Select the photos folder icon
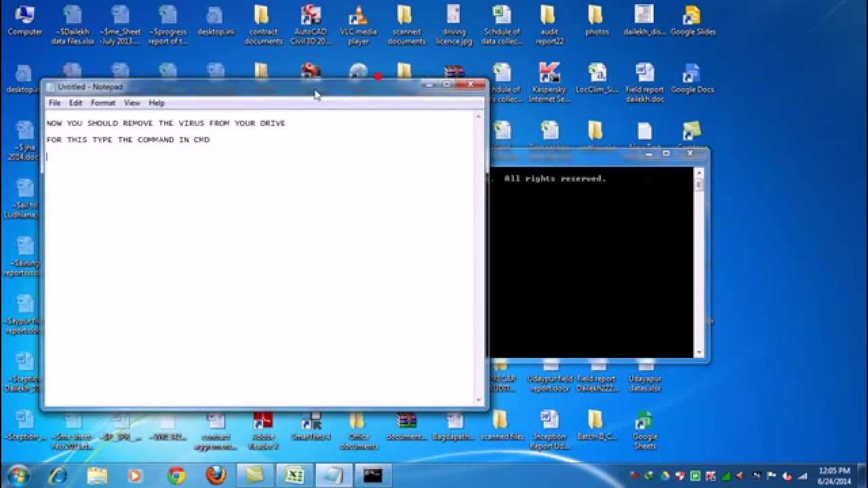 pos(596,20)
